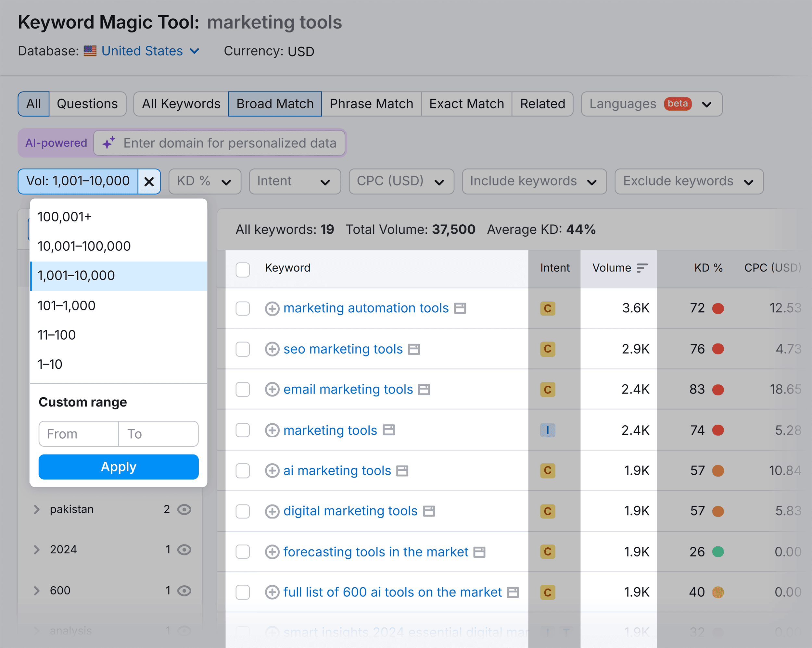Click the green KD dot beside forecasting tools

pos(718,552)
